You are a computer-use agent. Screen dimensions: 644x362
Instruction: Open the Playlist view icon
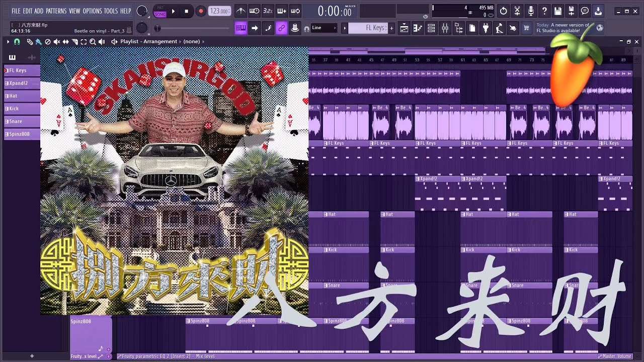pyautogui.click(x=404, y=28)
